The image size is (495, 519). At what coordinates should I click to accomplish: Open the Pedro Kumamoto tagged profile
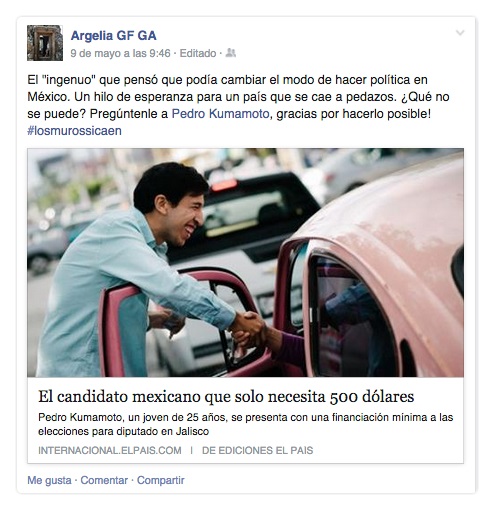220,114
